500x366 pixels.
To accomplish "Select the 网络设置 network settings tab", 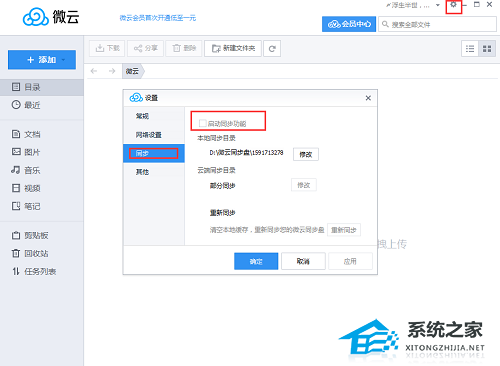I will pyautogui.click(x=154, y=135).
